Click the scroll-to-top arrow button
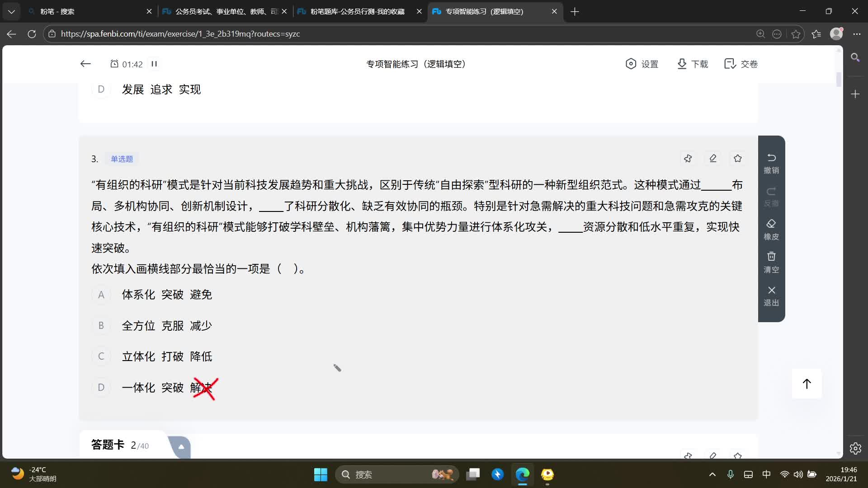 click(x=807, y=384)
